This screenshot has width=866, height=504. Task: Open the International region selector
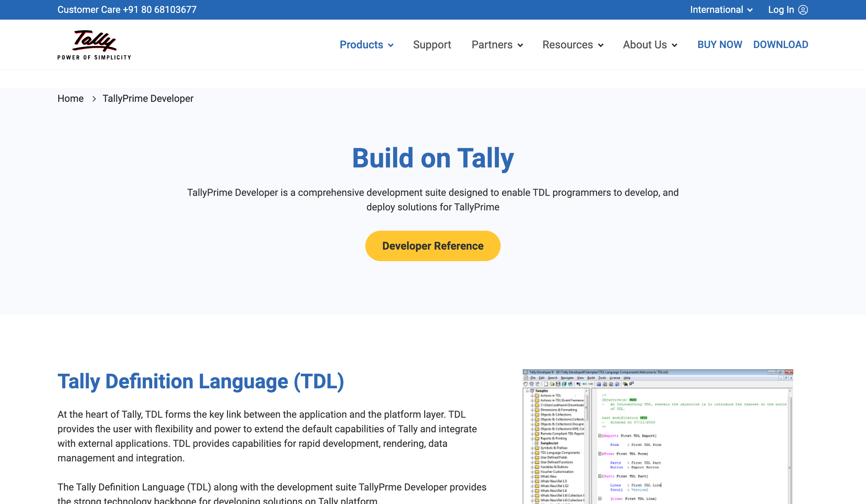click(x=721, y=9)
